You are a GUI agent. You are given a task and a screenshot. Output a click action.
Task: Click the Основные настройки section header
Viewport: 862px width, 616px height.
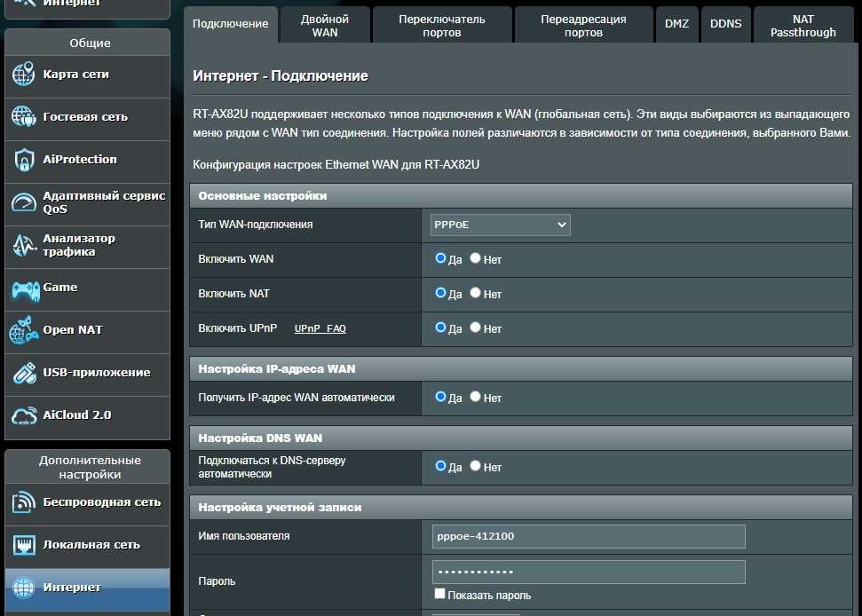point(520,195)
